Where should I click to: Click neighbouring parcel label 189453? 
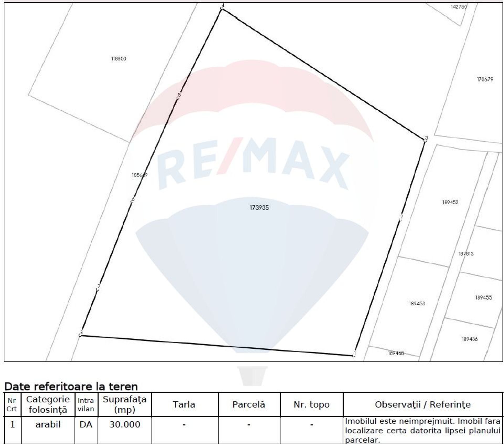417,303
